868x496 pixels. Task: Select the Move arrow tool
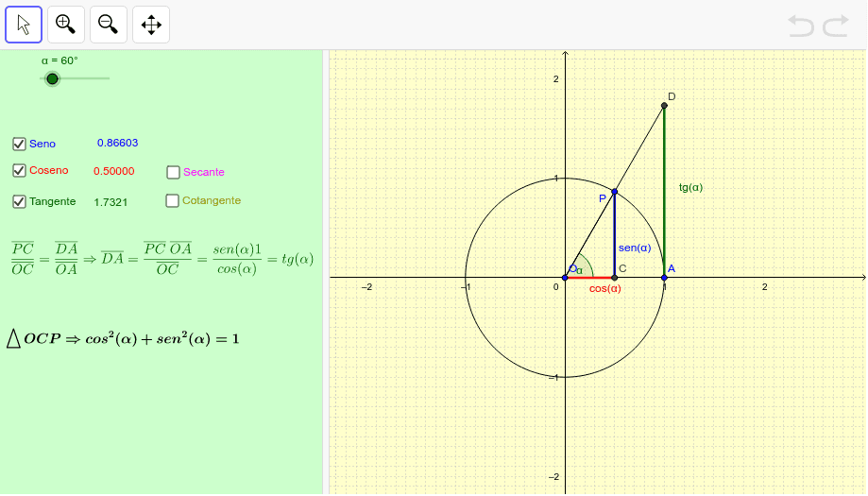[x=24, y=25]
